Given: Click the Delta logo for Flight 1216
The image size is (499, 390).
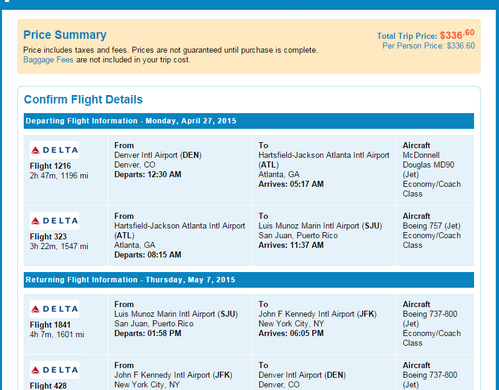Looking at the screenshot, I should (x=55, y=150).
